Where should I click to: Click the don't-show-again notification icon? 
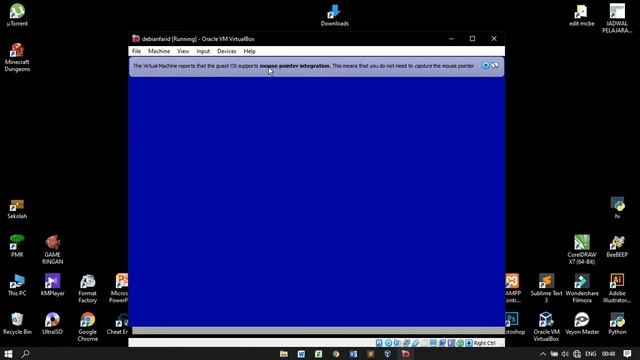(495, 65)
